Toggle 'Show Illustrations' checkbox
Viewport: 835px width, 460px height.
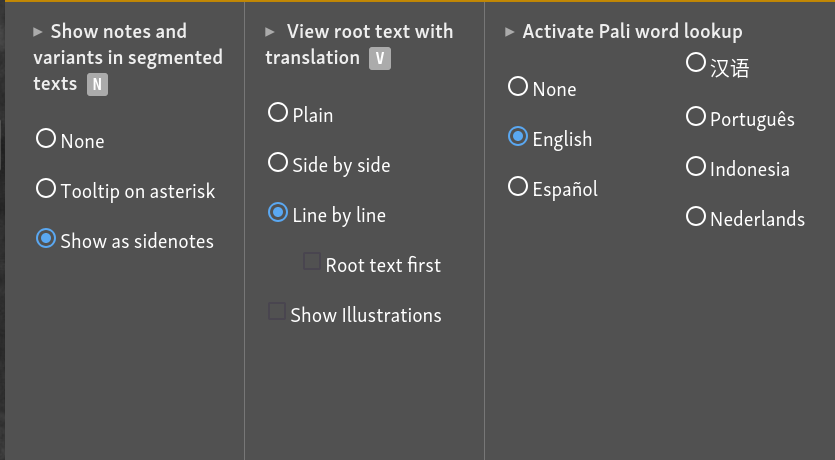coord(277,313)
